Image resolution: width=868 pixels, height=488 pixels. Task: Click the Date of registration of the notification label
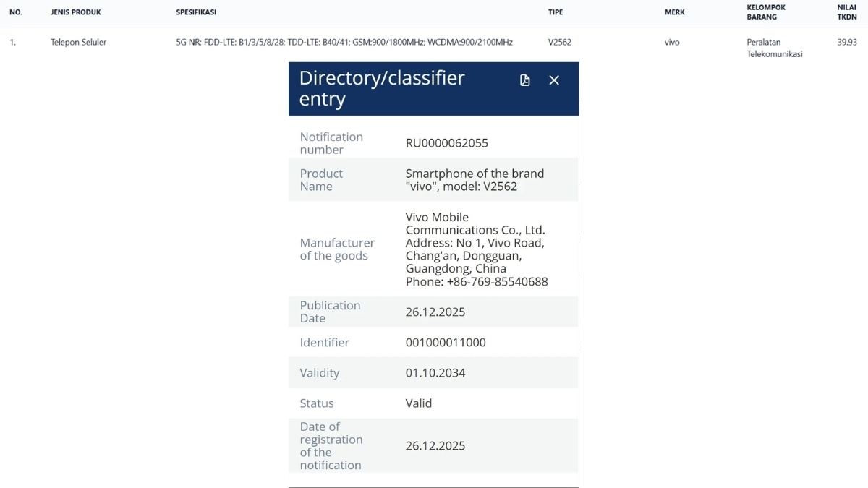pyautogui.click(x=331, y=446)
